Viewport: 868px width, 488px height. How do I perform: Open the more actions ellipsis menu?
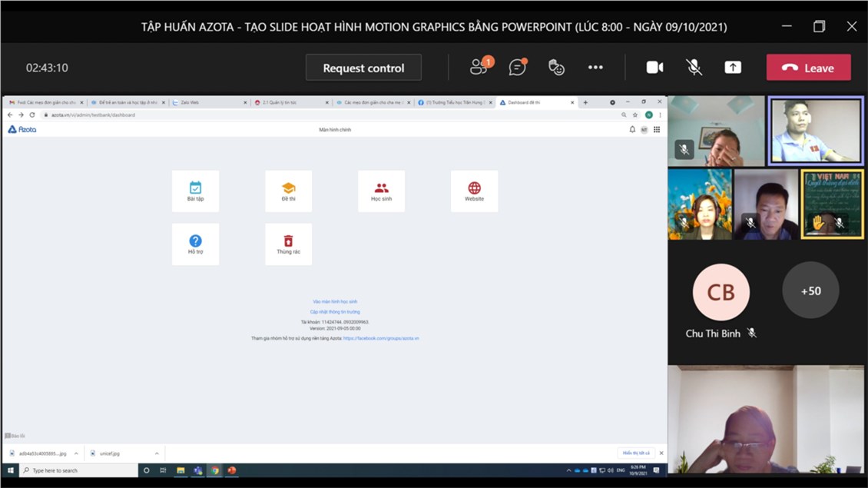click(595, 68)
